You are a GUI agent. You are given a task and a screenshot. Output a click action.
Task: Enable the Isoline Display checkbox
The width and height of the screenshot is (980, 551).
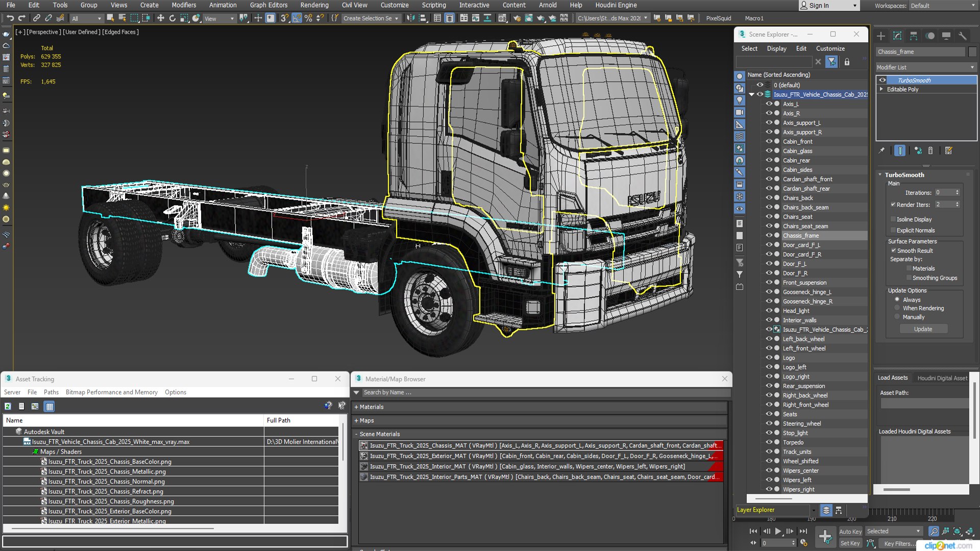pos(893,219)
